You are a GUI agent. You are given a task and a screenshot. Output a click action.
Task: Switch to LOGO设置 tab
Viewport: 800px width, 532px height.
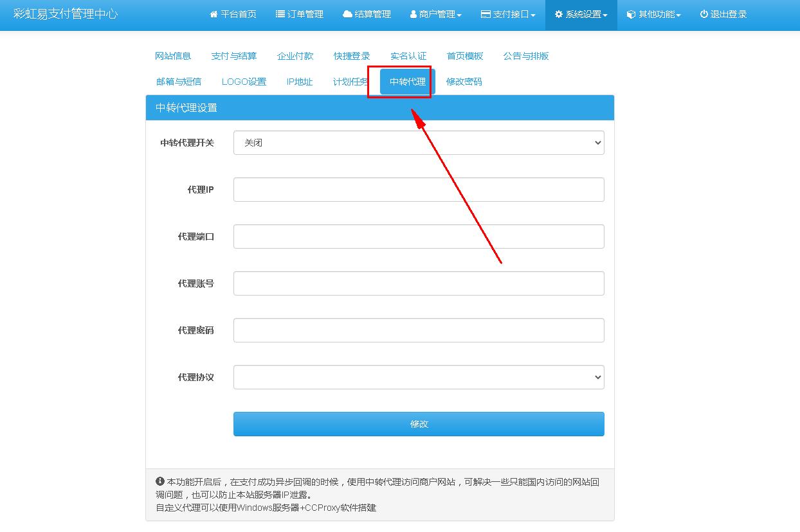point(244,82)
